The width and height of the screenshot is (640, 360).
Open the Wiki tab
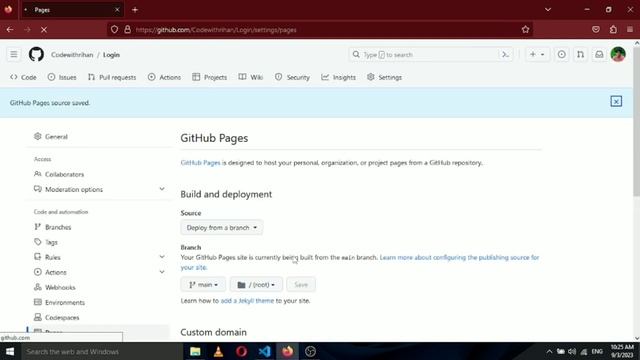tap(251, 77)
